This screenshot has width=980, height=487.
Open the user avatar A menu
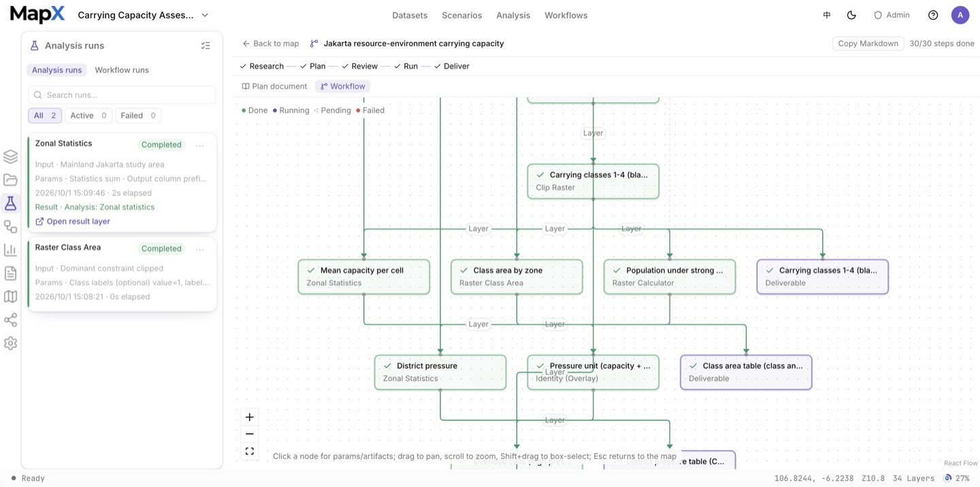[960, 15]
